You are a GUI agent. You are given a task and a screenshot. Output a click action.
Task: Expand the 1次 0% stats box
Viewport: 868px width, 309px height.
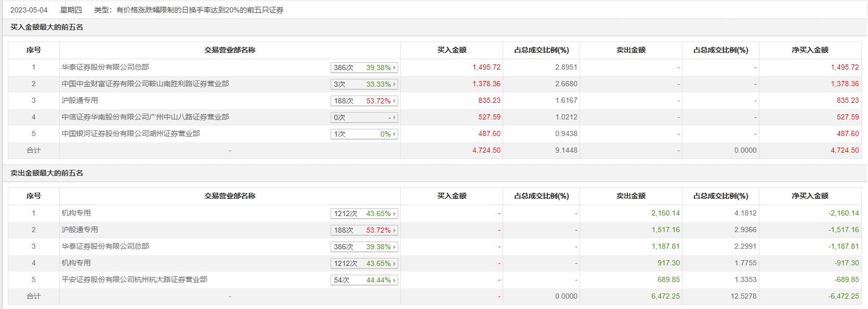coord(364,134)
